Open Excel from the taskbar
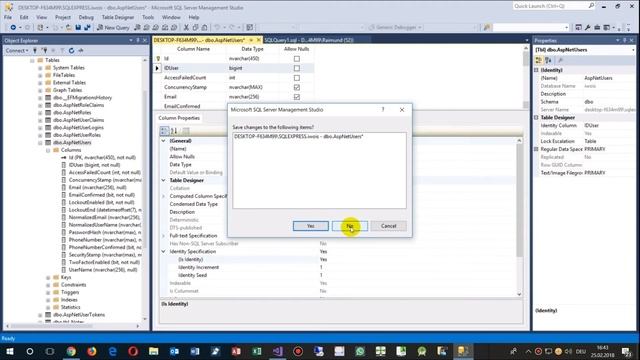Image resolution: width=640 pixels, height=360 pixels. [x=257, y=351]
